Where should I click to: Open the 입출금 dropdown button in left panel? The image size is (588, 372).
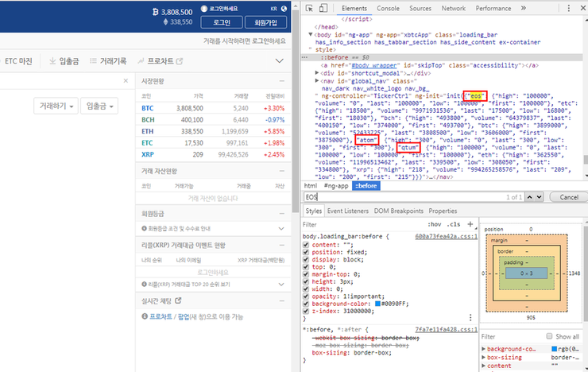[99, 107]
